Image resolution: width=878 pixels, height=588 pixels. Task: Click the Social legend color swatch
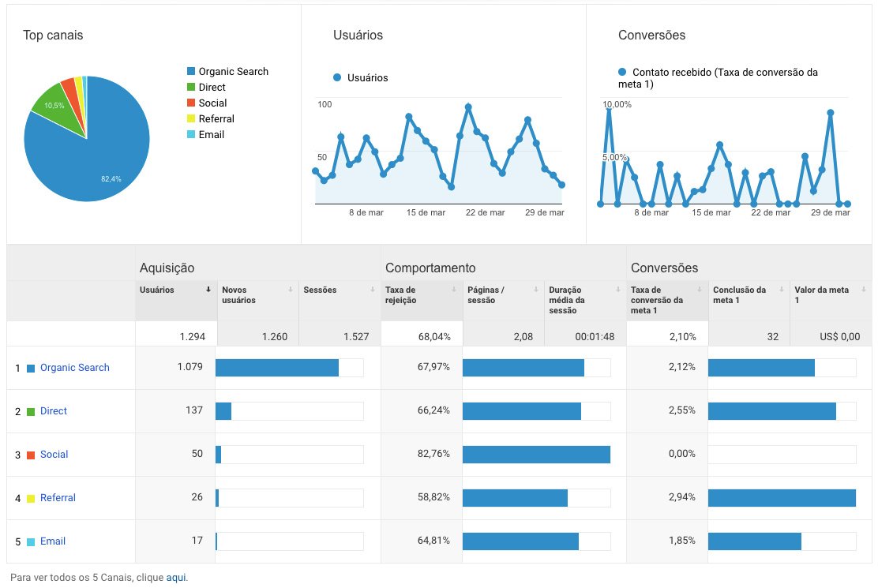(x=191, y=103)
